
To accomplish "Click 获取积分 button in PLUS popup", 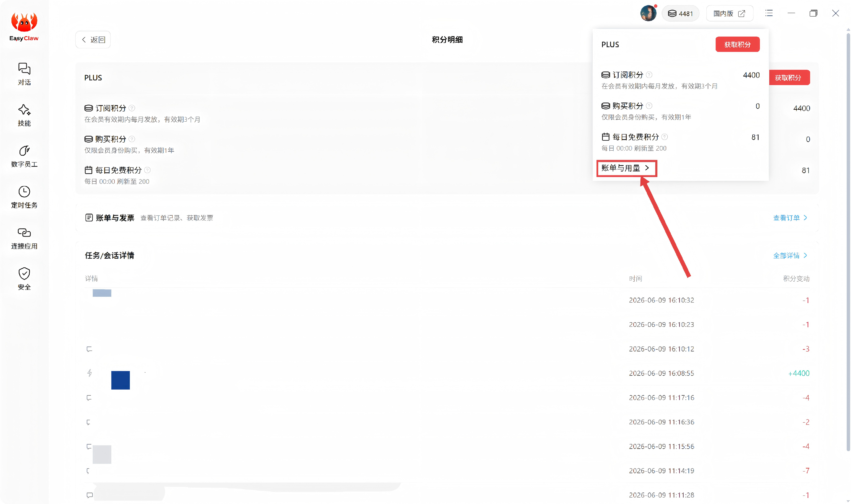I will point(737,45).
